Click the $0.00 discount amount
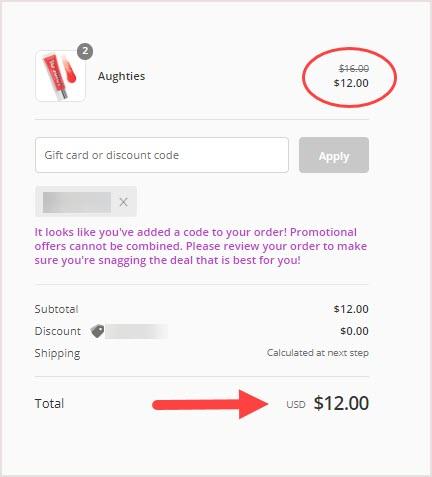The height and width of the screenshot is (477, 432). pos(354,331)
